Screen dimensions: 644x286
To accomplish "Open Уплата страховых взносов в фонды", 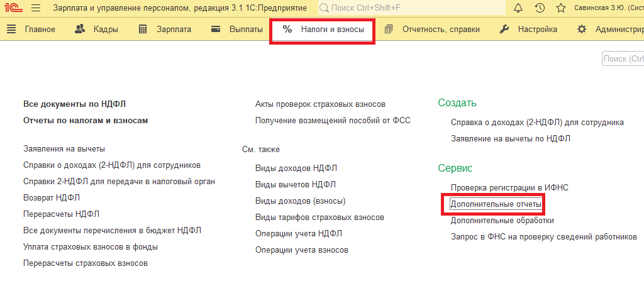I will tap(91, 246).
